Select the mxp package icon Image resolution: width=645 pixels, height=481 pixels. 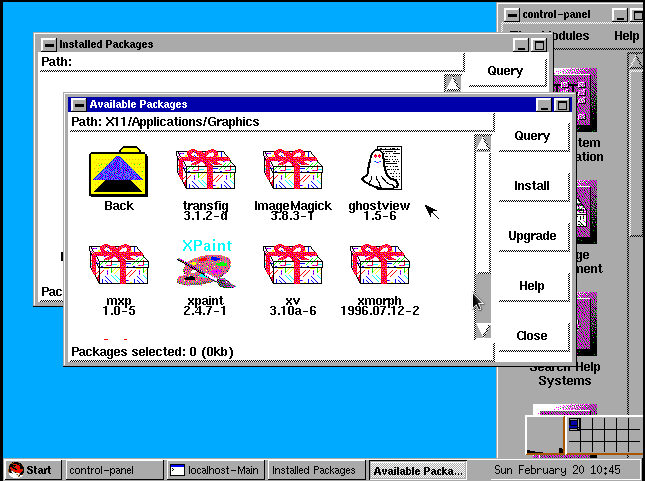pyautogui.click(x=118, y=266)
